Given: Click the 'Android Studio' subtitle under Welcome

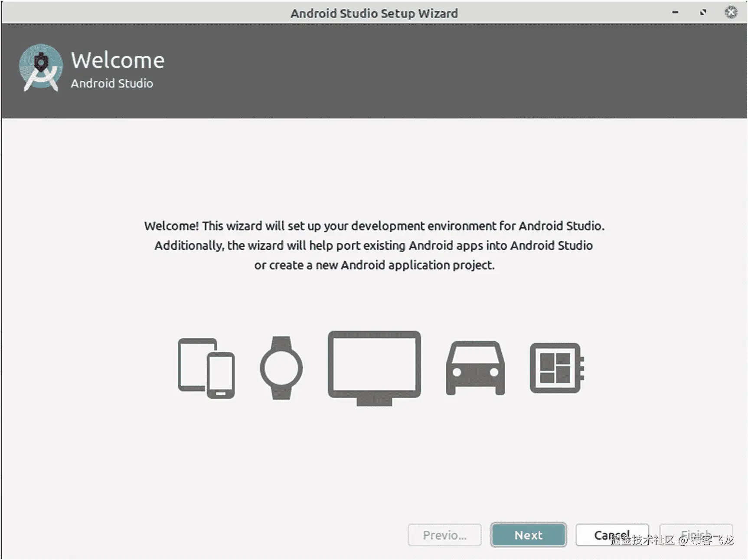Looking at the screenshot, I should [x=112, y=83].
